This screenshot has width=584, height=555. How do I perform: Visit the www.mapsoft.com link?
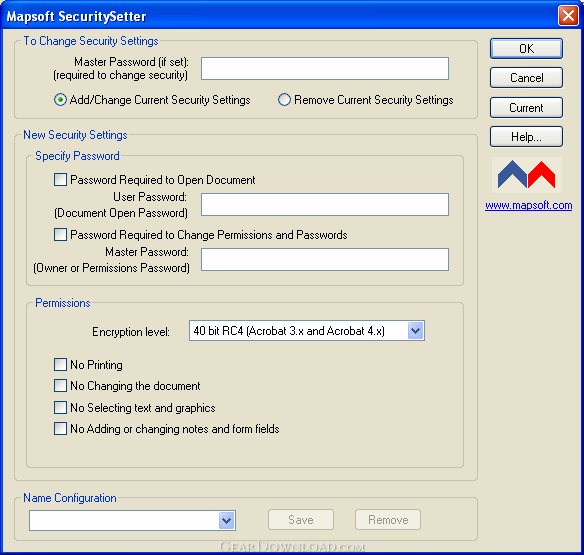point(529,205)
